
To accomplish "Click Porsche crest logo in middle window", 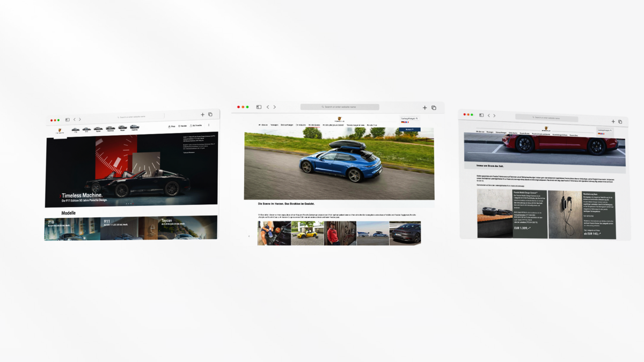I will (339, 120).
